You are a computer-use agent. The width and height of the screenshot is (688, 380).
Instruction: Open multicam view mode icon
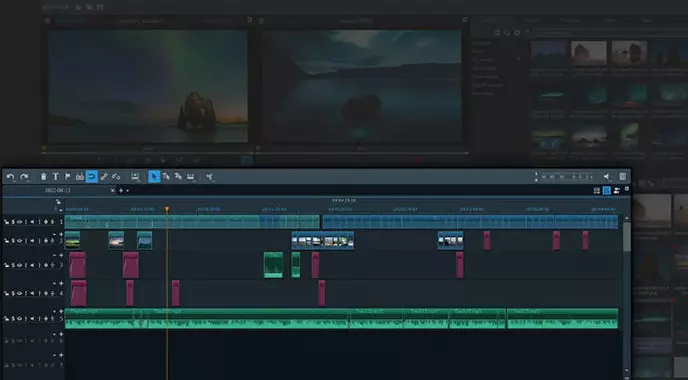[x=617, y=190]
